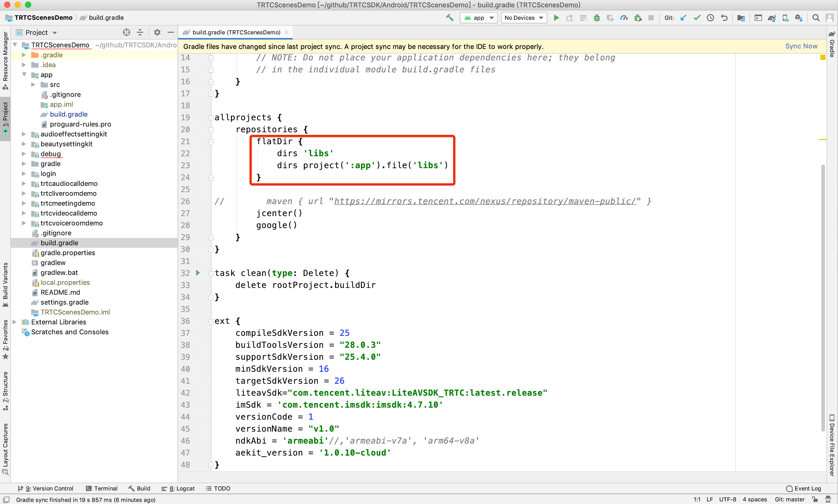This screenshot has width=838, height=504.
Task: Open settings.gradle in the project tree
Action: point(64,302)
